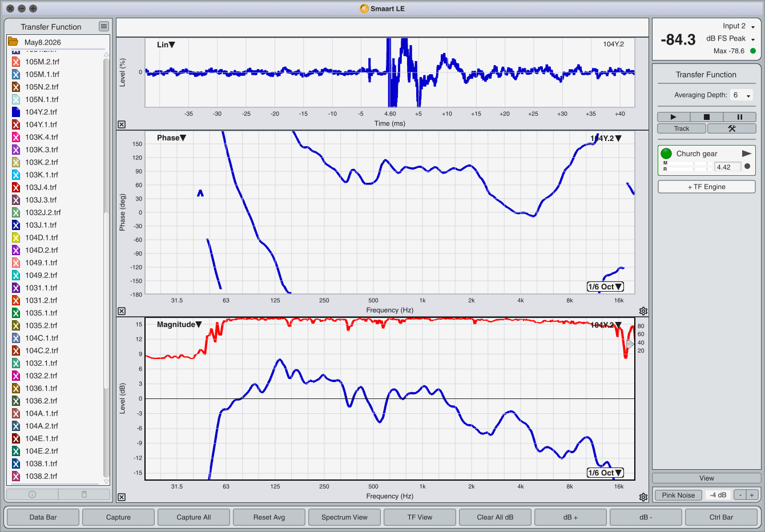Show the 104D.2.trf trace
Screen dimensions: 765x532
(x=16, y=250)
